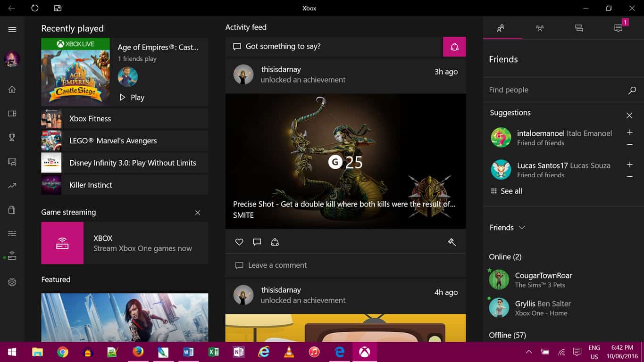Switch to Messages tab icon
This screenshot has width=644, height=362.
[579, 28]
